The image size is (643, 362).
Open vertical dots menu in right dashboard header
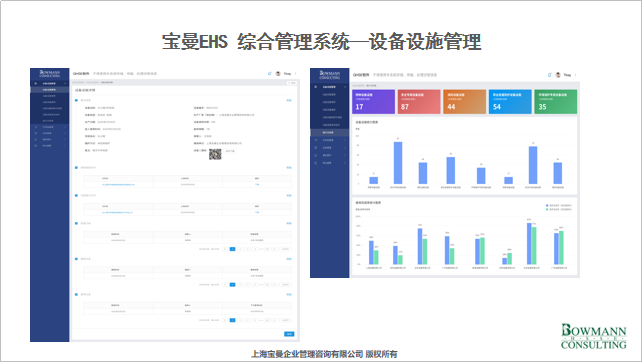pos(576,75)
